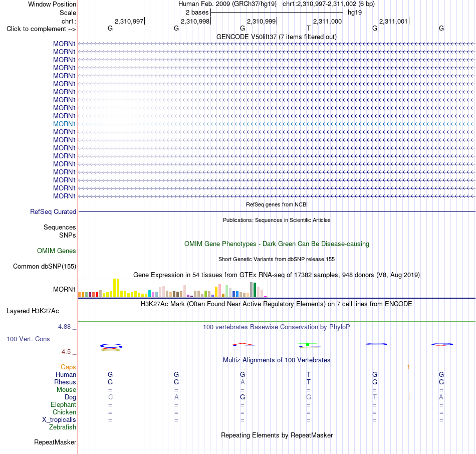Click the MORN1 label beside the GTEx bar chart
This screenshot has width=476, height=454.
point(64,289)
